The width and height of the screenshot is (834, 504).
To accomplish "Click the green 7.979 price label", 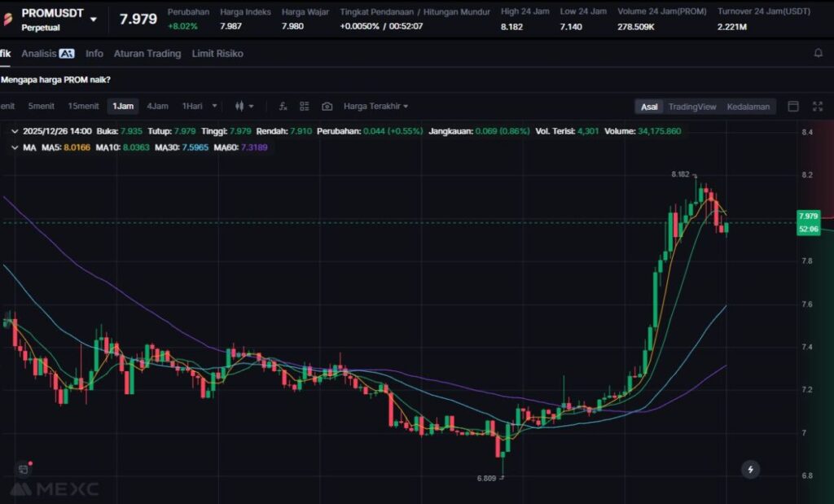I will [808, 217].
